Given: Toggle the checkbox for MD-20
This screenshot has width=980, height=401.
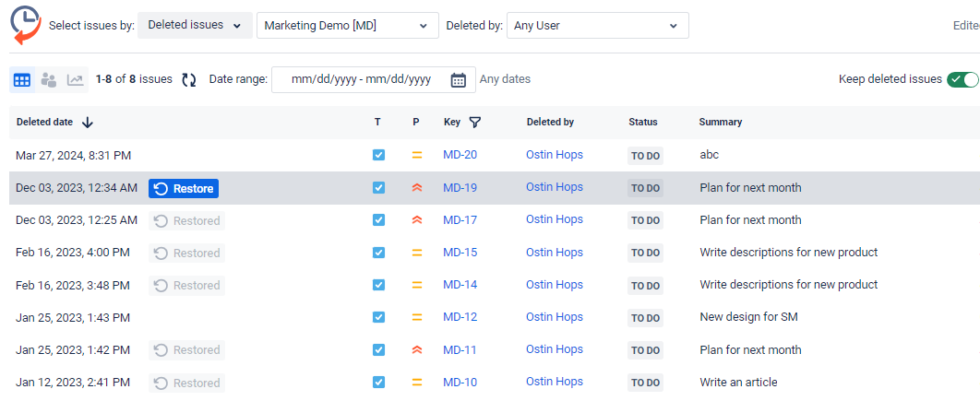Looking at the screenshot, I should (378, 155).
